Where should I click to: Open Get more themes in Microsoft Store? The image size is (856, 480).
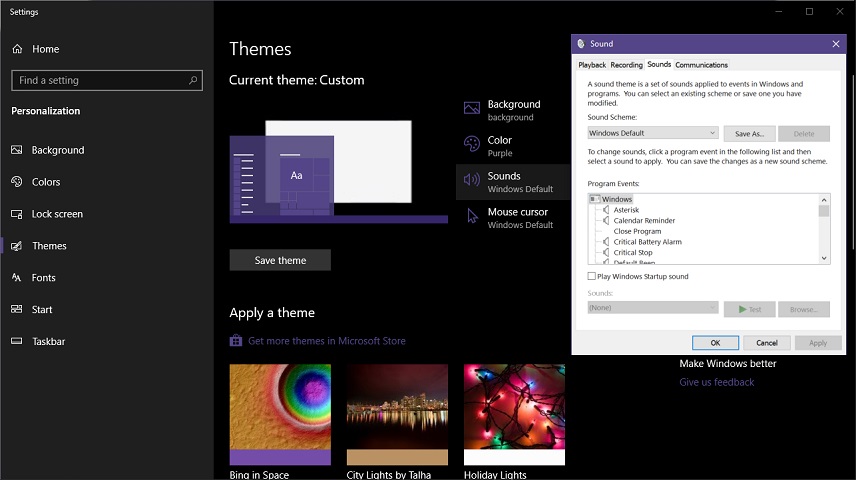click(x=326, y=341)
